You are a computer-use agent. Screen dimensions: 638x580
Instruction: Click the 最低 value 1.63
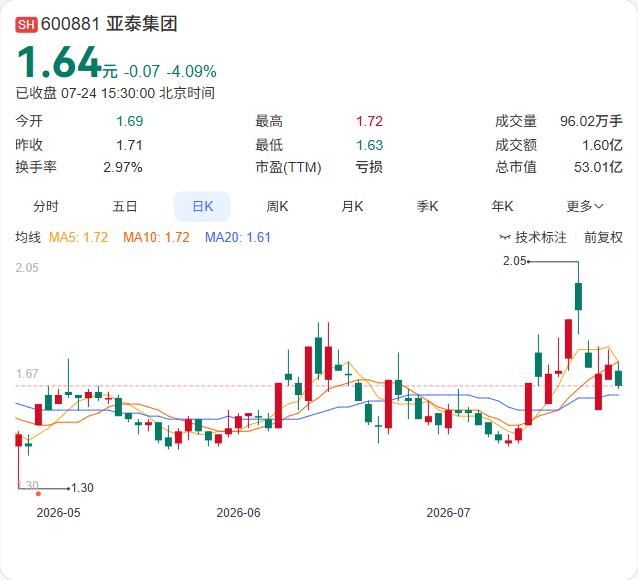369,145
